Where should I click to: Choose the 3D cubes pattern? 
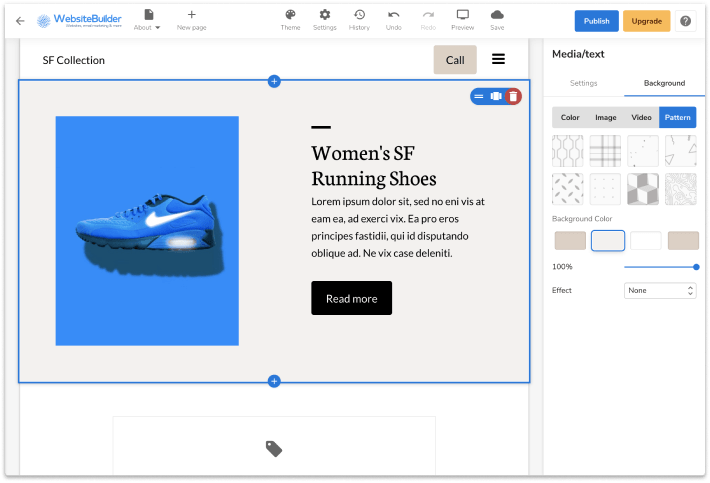643,189
